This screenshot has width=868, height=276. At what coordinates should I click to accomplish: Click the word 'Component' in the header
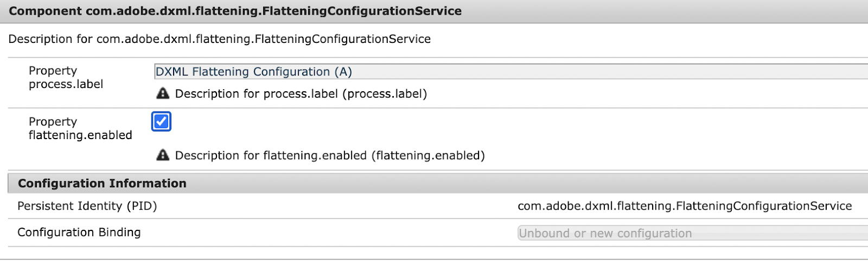pos(46,11)
